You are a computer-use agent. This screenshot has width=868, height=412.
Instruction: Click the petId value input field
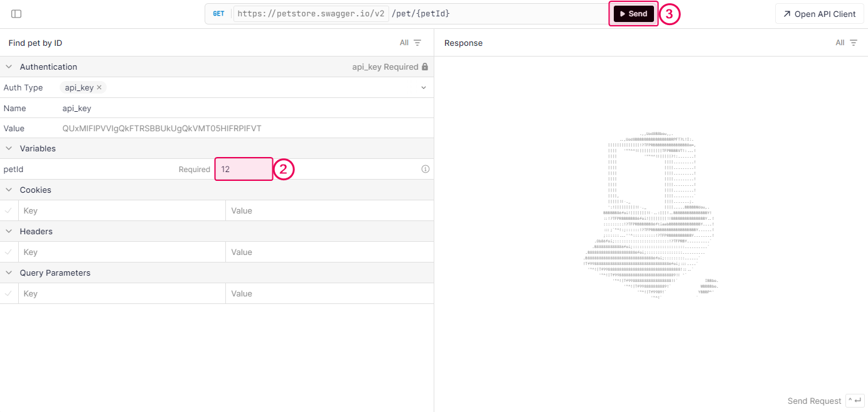click(244, 169)
